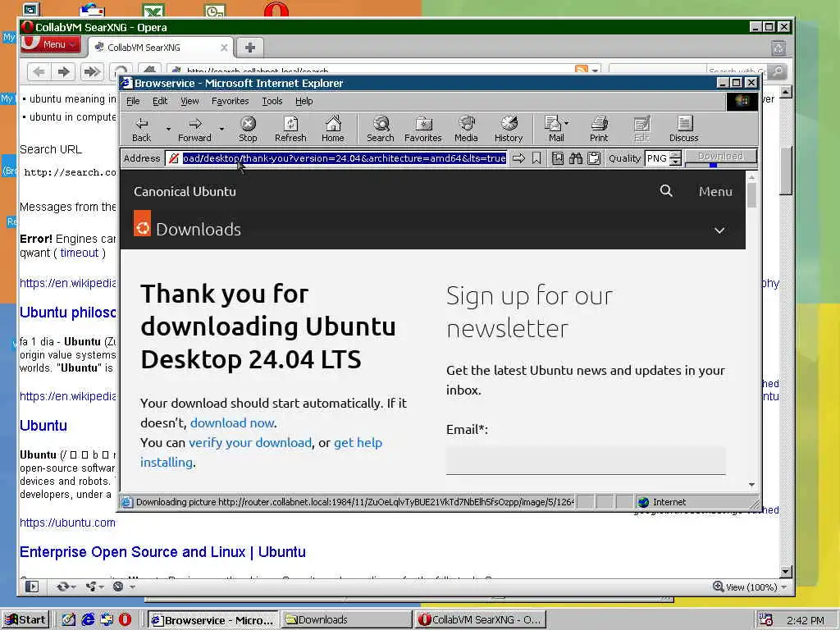Open the Edit menu in Internet Explorer

pyautogui.click(x=160, y=101)
